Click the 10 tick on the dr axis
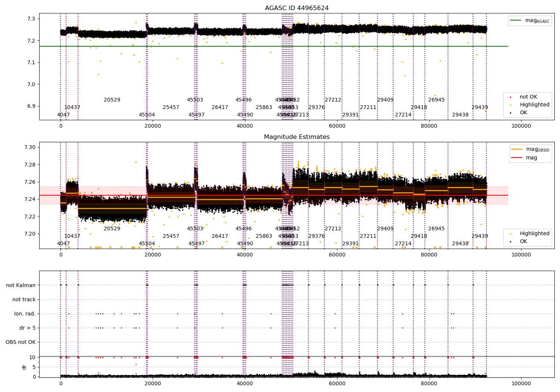560x392 pixels. (32, 358)
